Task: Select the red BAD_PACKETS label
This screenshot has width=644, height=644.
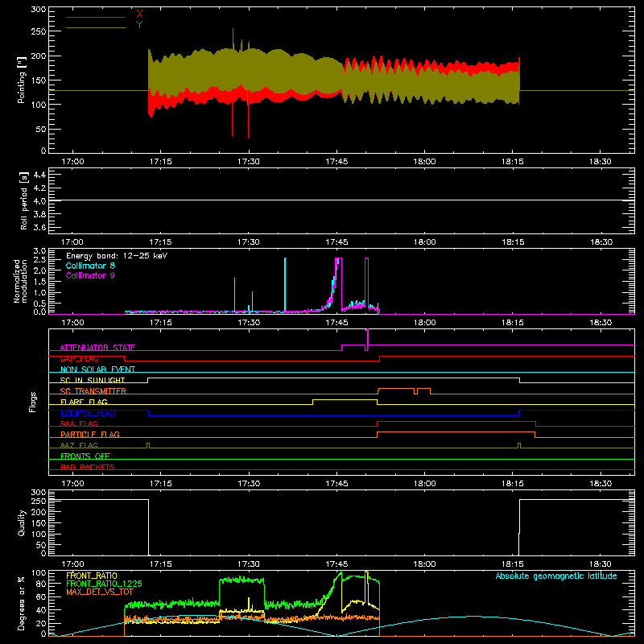Action: pos(88,467)
